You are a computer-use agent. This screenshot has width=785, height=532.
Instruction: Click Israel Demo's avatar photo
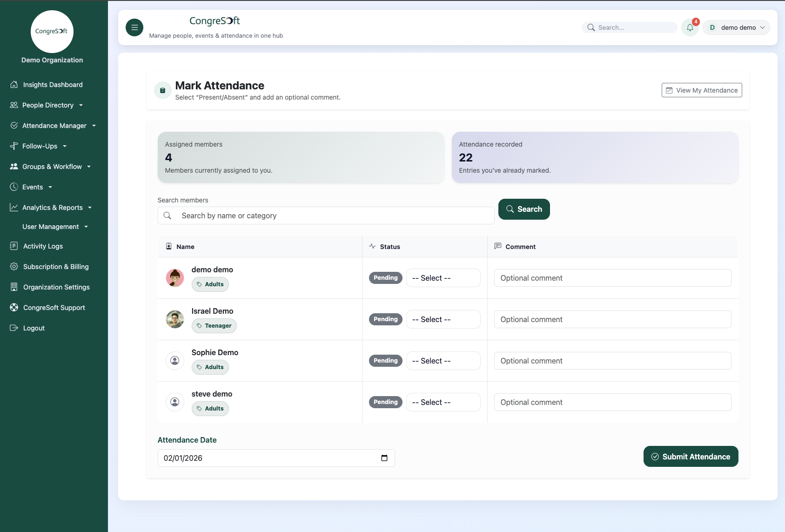click(x=175, y=319)
